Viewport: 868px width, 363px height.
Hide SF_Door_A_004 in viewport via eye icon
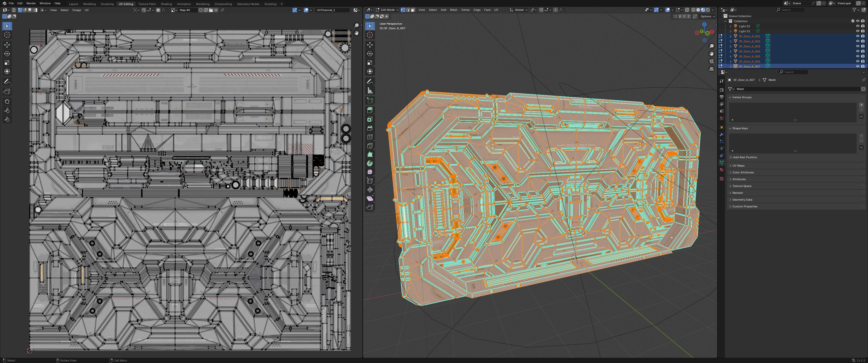tap(858, 51)
